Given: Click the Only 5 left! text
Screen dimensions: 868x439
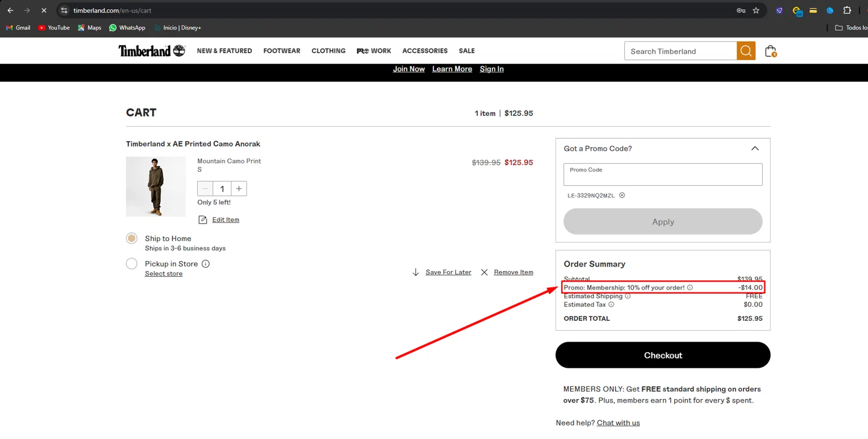Looking at the screenshot, I should (214, 202).
